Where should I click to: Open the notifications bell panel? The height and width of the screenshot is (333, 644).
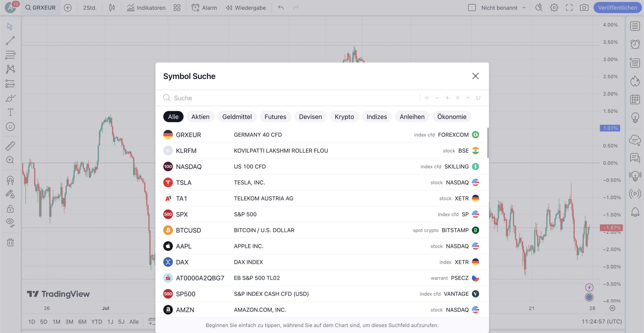[x=635, y=212]
